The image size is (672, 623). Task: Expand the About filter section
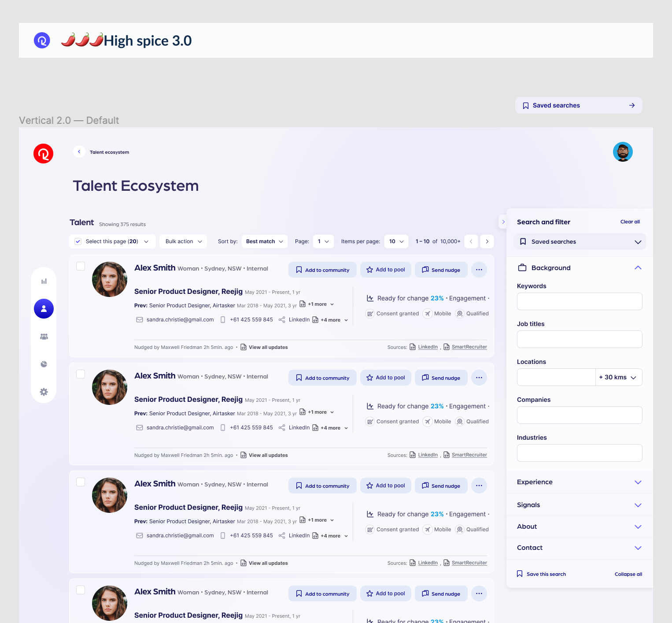pos(638,527)
